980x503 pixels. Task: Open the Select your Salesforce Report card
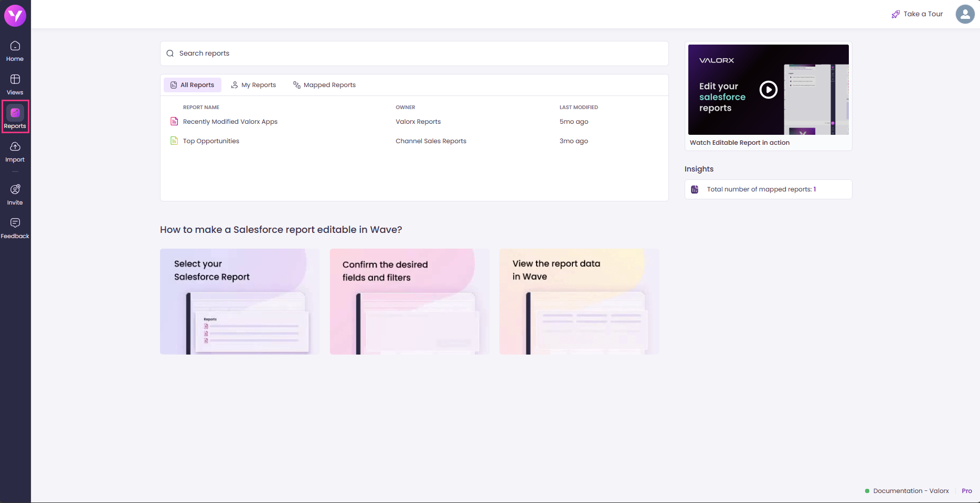coord(240,302)
